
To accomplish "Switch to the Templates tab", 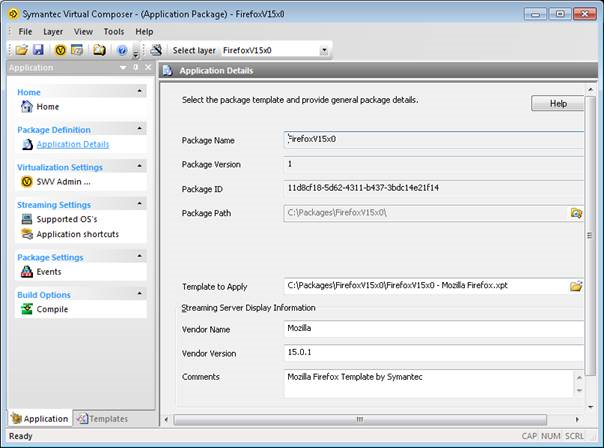I will tap(102, 419).
